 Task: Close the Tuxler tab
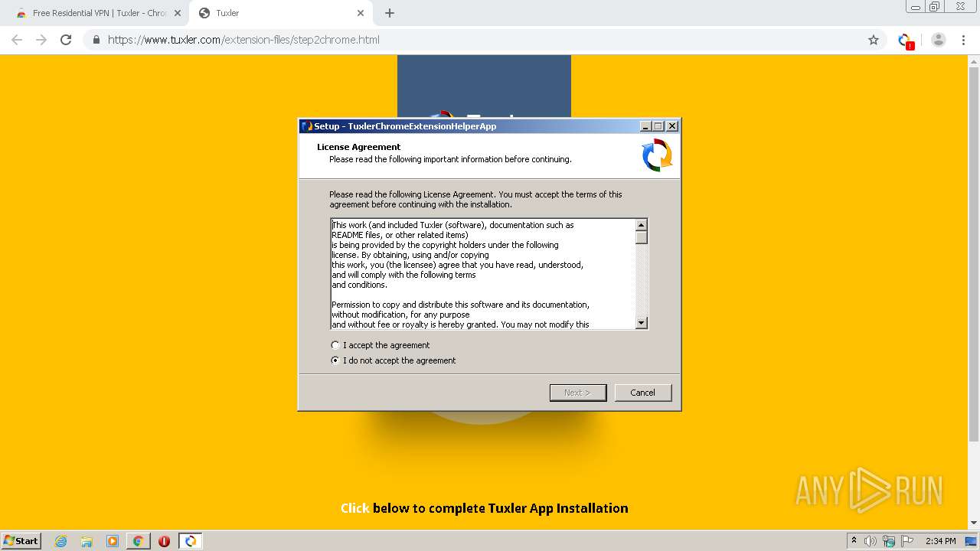tap(361, 13)
